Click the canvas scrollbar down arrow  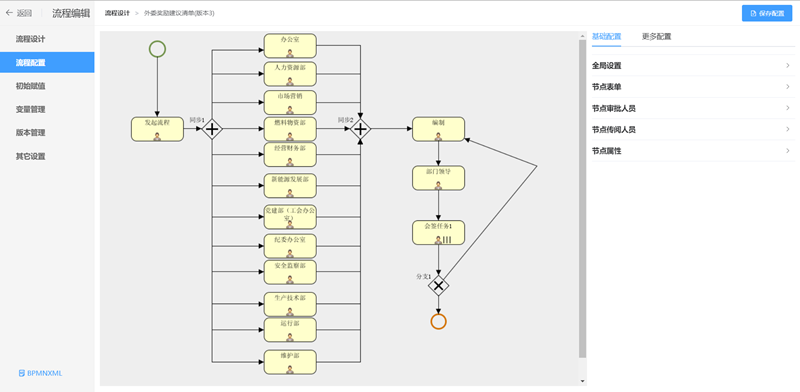[x=582, y=381]
